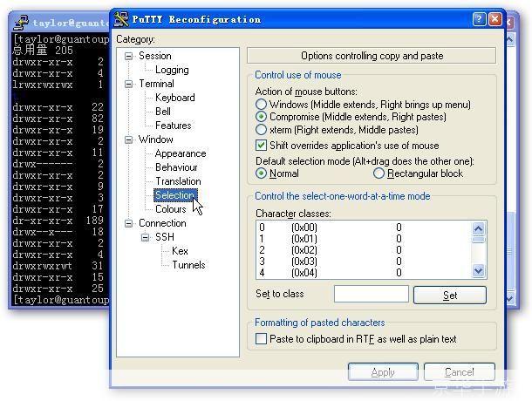
Task: Open the Keyboard category
Action: coord(175,98)
